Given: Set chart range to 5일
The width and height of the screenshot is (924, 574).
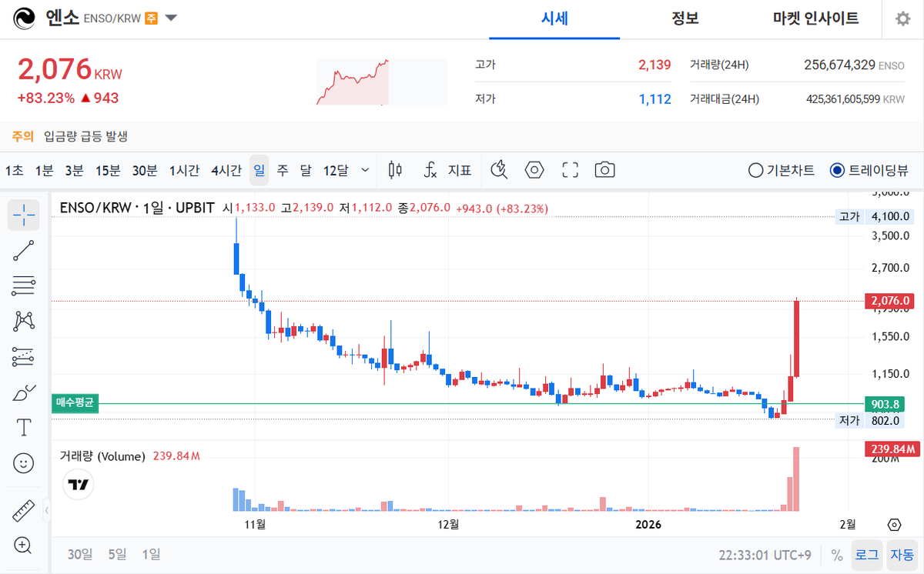Looking at the screenshot, I should coord(117,554).
